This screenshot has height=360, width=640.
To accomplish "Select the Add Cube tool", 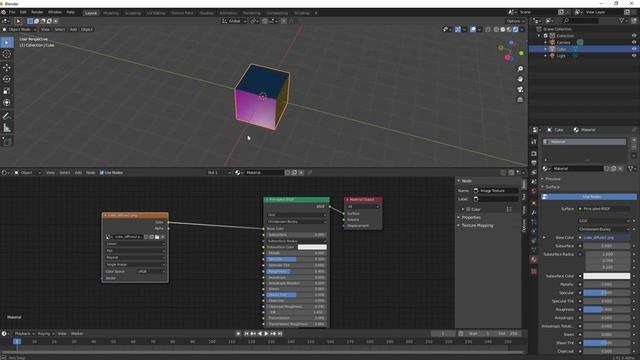I will click(x=7, y=142).
